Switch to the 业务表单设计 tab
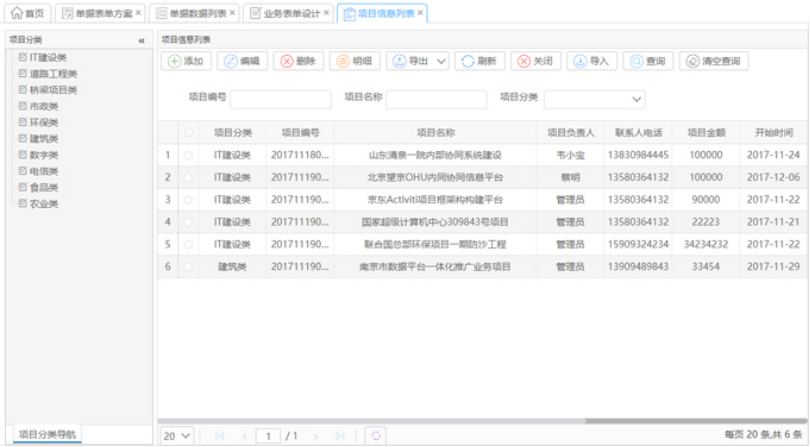Image resolution: width=810 pixels, height=447 pixels. click(286, 13)
